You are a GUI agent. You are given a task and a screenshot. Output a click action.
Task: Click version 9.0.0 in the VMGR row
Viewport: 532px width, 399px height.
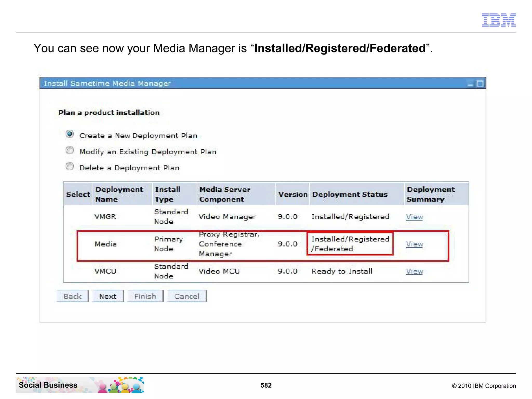click(288, 217)
